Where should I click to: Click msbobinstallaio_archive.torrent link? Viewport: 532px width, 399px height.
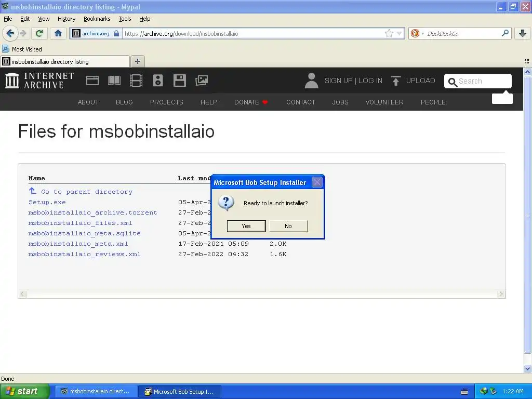coord(92,212)
